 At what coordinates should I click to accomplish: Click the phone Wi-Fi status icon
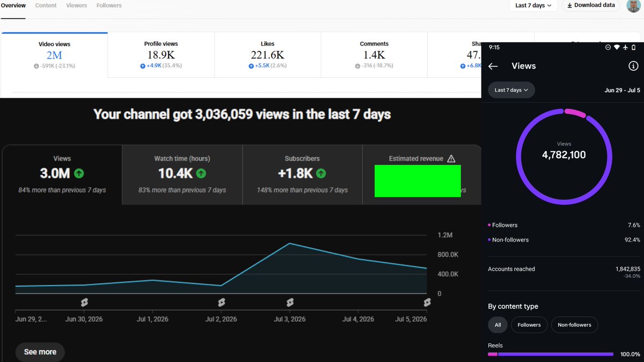point(617,47)
